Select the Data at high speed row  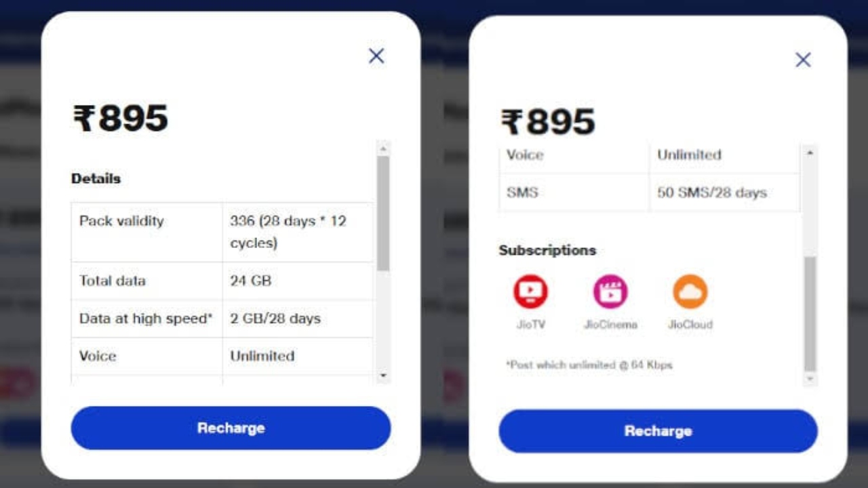(x=222, y=319)
